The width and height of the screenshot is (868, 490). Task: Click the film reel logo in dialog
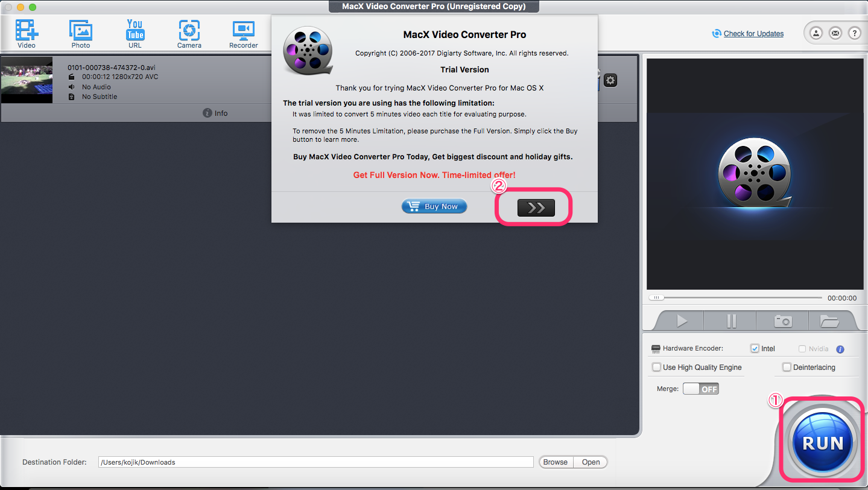tap(308, 51)
